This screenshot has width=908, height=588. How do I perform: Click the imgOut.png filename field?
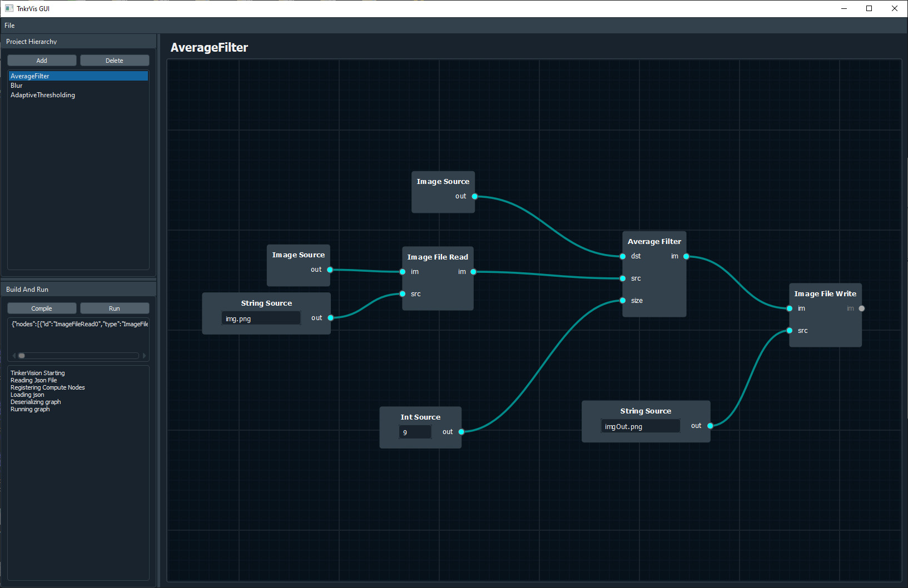point(640,426)
